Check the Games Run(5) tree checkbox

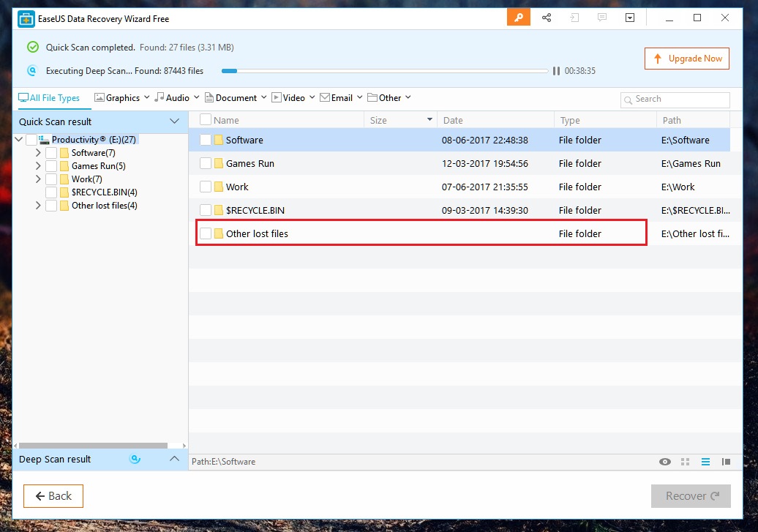coord(51,166)
